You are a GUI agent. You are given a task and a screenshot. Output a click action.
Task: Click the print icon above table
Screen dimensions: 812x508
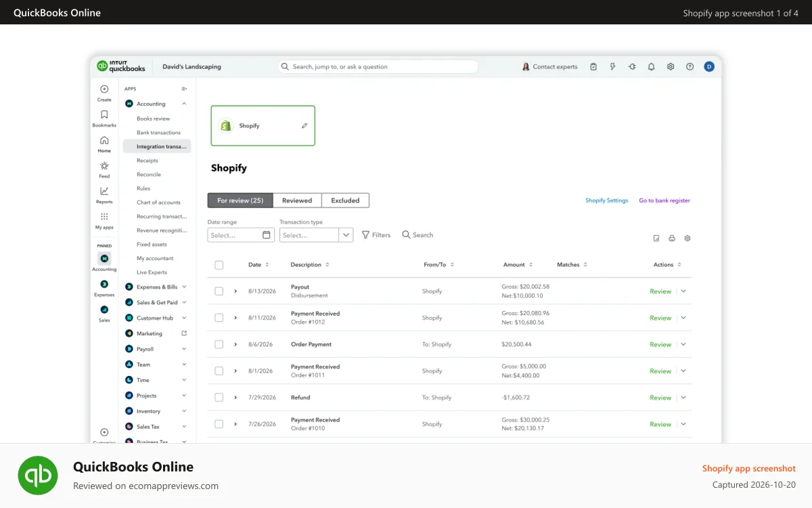[672, 238]
